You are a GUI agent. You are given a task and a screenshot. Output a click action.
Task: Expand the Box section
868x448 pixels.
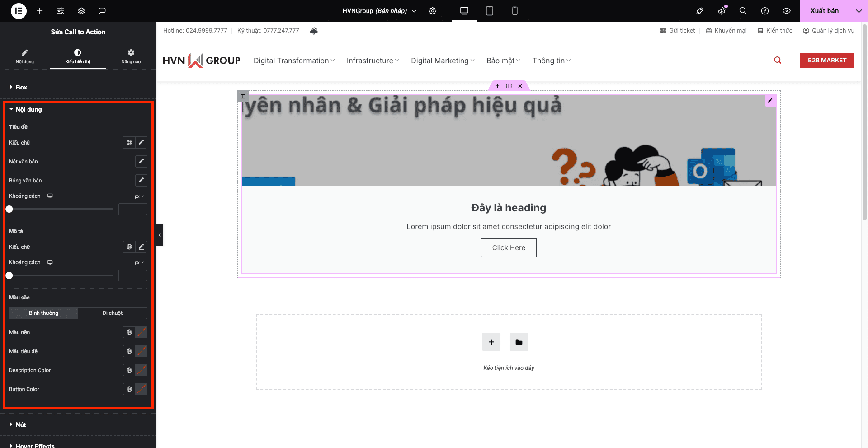20,87
